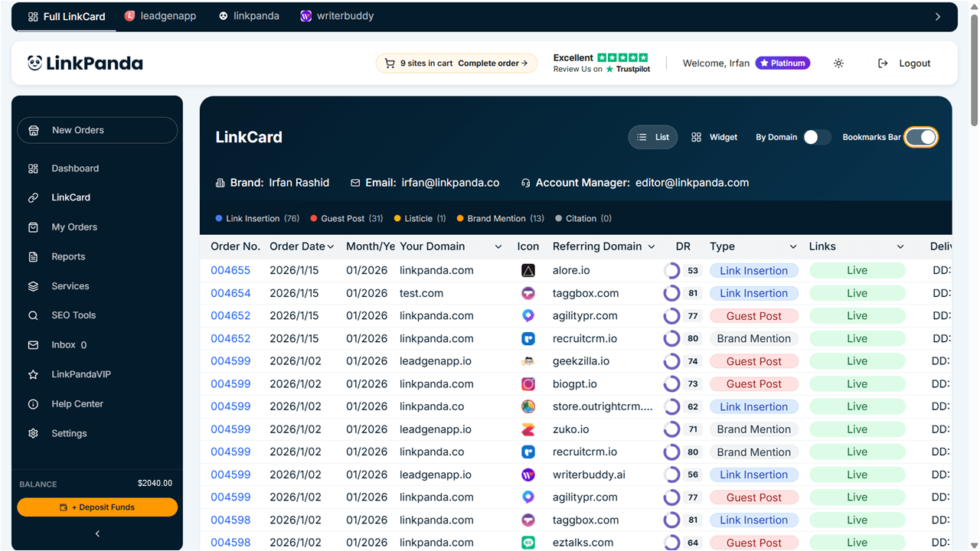Click the DR ring for alore.io
This screenshot has width=980, height=551.
click(671, 270)
